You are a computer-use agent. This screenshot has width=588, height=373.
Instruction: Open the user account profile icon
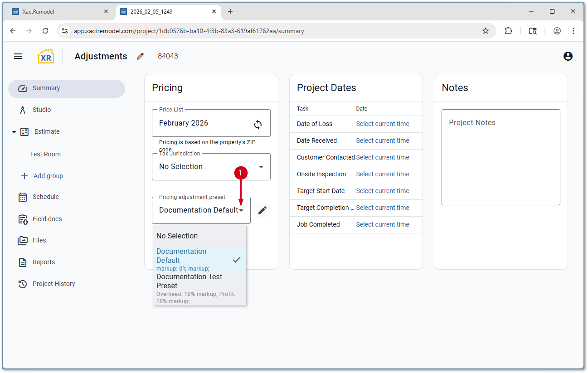568,56
